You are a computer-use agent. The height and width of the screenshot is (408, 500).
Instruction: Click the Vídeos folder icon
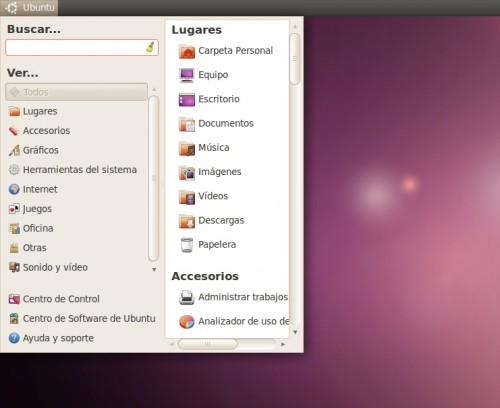click(x=187, y=197)
